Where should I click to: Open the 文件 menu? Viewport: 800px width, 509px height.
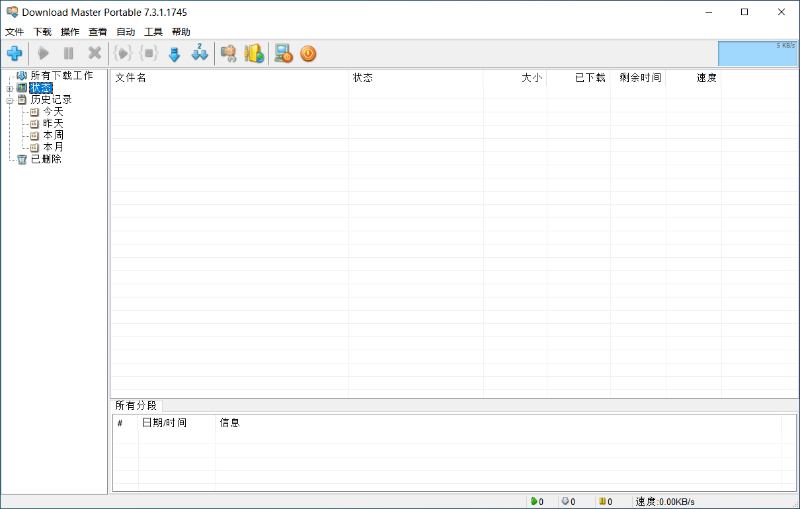[14, 32]
